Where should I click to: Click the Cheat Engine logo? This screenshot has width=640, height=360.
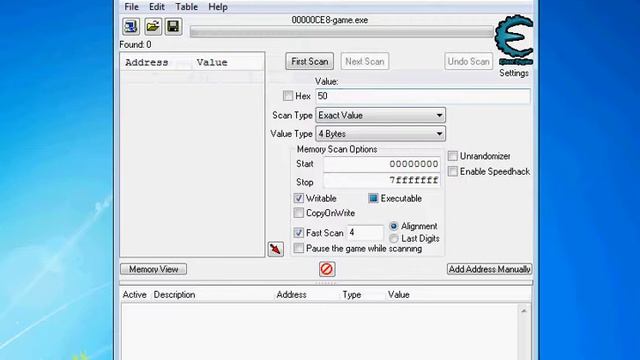(514, 40)
